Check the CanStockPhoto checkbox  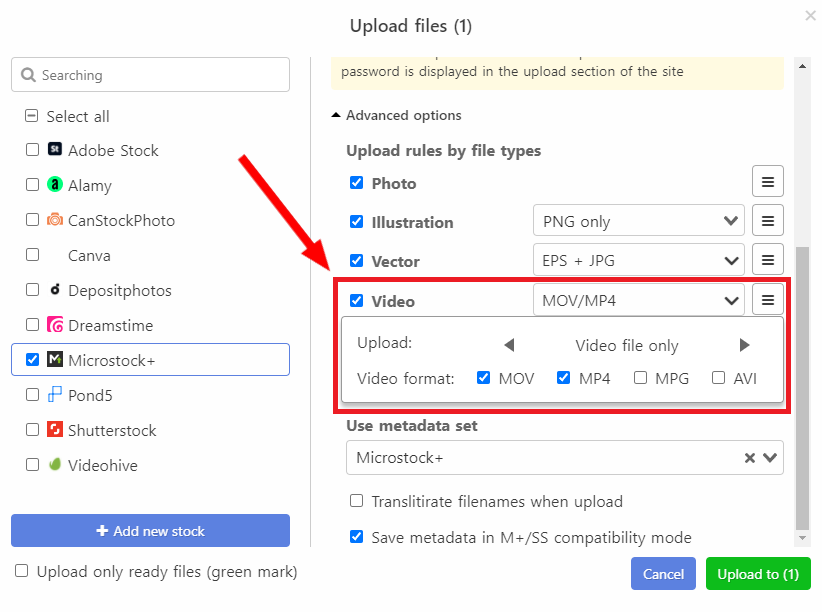pos(33,219)
